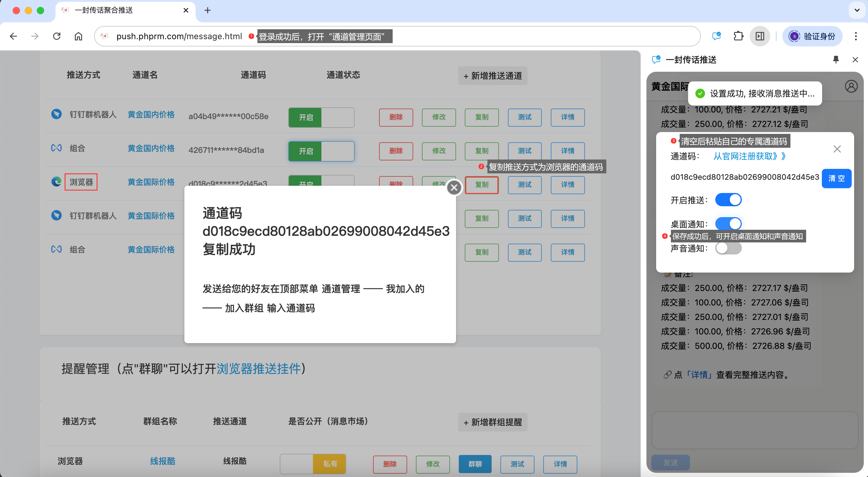
Task: Open Chrome three-dot menu
Action: click(x=856, y=36)
